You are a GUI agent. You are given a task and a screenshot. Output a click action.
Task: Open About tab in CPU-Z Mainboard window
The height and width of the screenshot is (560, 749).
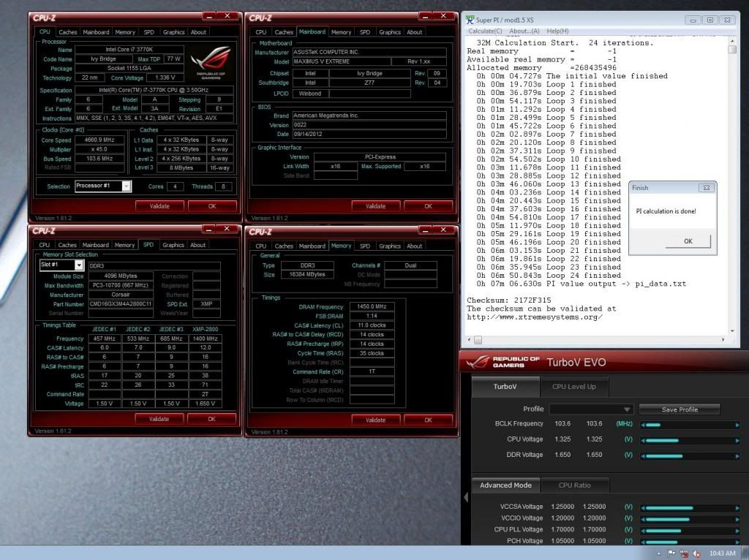(x=414, y=32)
